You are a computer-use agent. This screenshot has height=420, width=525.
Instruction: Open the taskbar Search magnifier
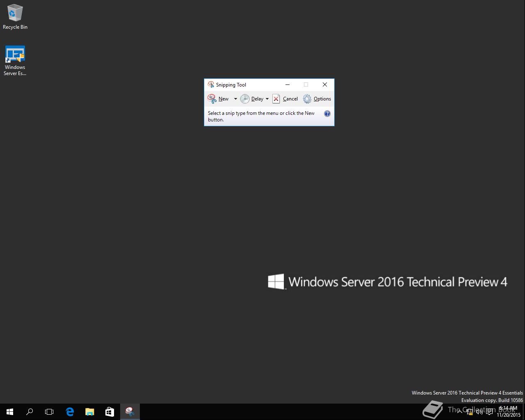pyautogui.click(x=30, y=412)
